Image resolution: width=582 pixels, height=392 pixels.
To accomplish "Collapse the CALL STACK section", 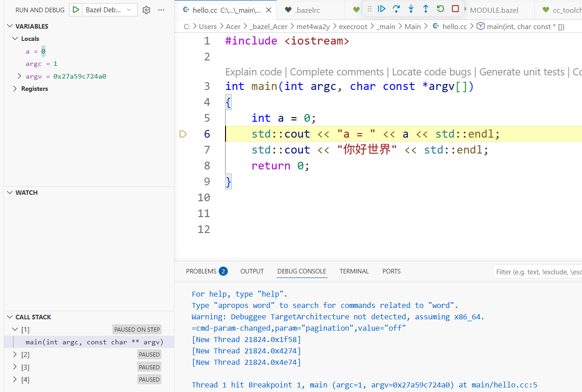I will [10, 317].
